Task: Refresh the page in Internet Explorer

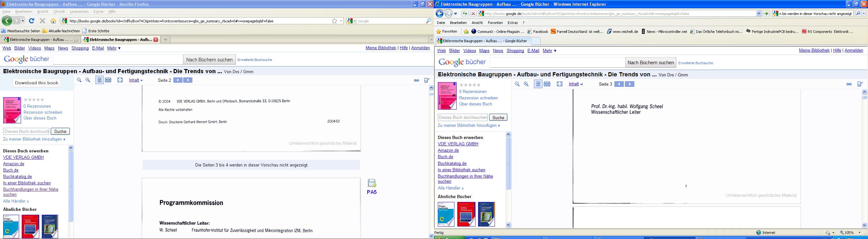Action: (465, 13)
